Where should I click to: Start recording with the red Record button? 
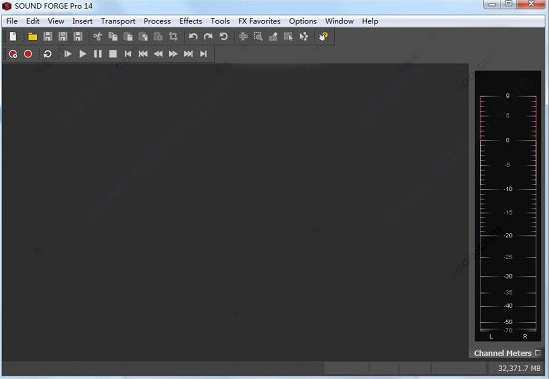(28, 54)
